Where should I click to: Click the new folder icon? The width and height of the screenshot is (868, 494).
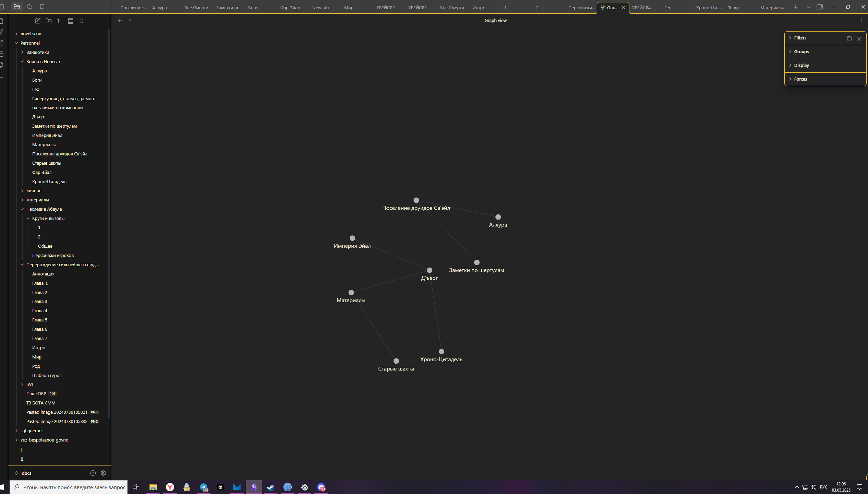(x=49, y=21)
